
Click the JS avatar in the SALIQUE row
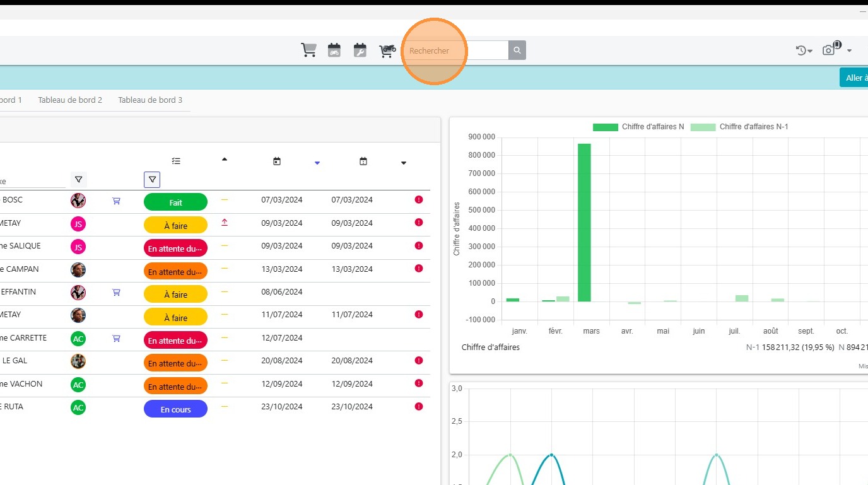click(x=78, y=247)
